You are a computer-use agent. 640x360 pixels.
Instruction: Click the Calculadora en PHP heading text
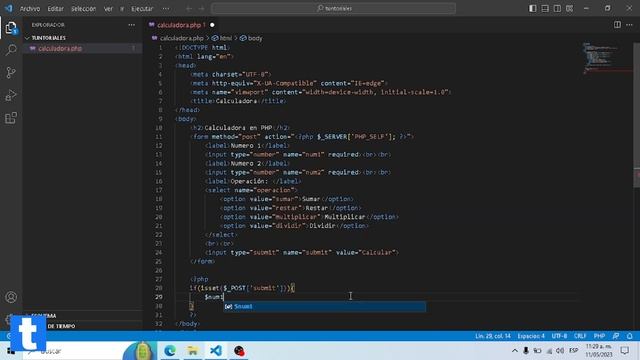[238, 128]
